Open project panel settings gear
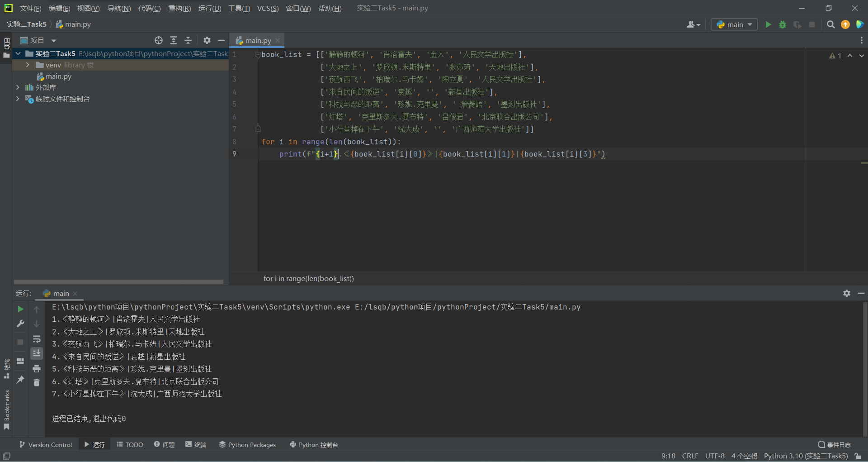868x462 pixels. click(x=207, y=40)
